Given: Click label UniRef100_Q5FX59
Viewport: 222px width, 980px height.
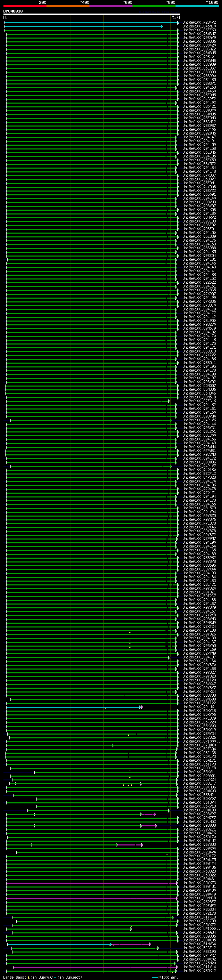Looking at the screenshot, I should point(199,160).
